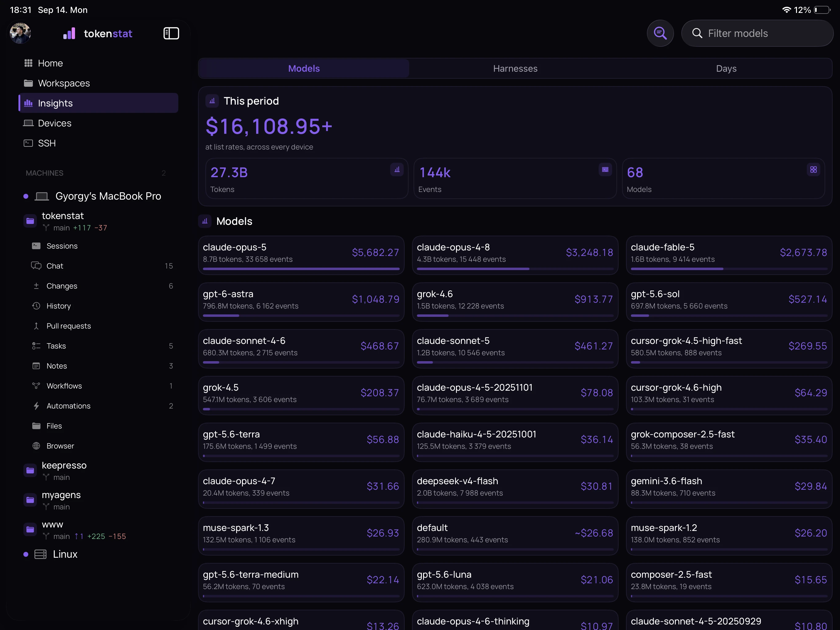
Task: Click the grid icon in Events card
Action: (605, 169)
